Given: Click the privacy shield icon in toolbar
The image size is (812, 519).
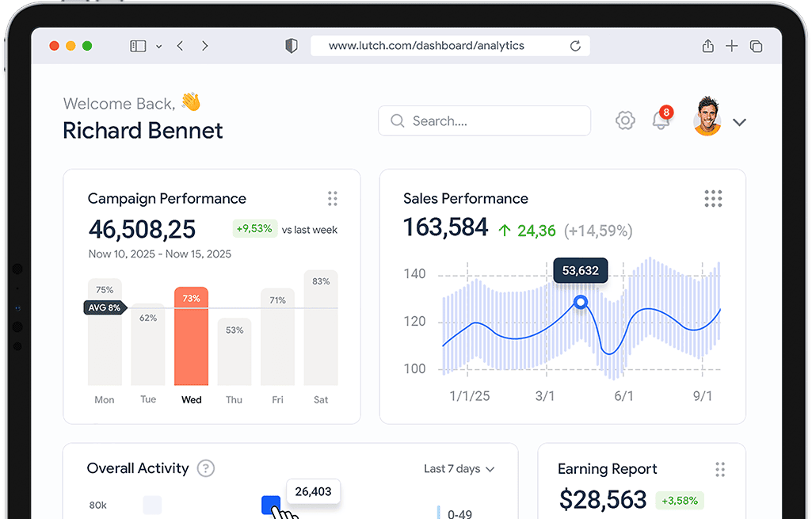Looking at the screenshot, I should pos(292,46).
